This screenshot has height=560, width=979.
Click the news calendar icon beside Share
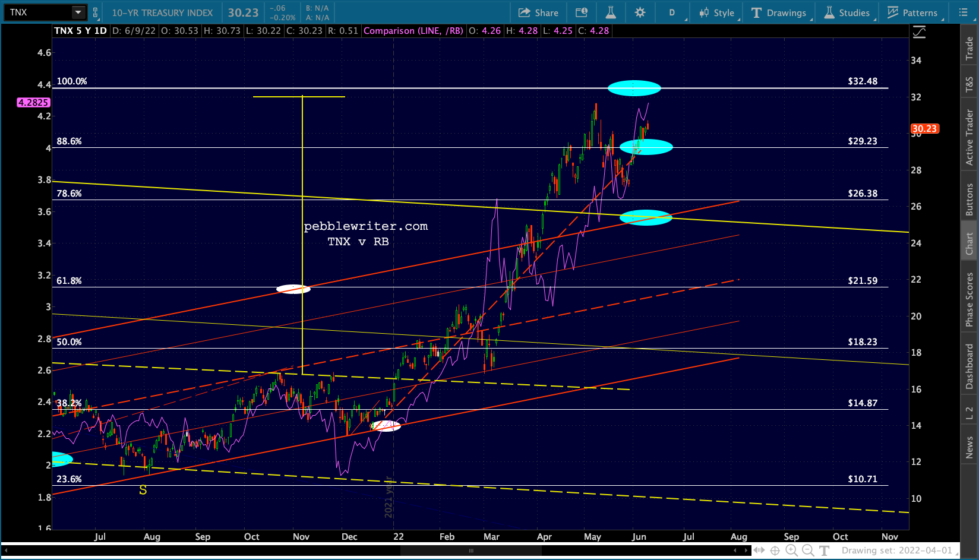click(582, 12)
